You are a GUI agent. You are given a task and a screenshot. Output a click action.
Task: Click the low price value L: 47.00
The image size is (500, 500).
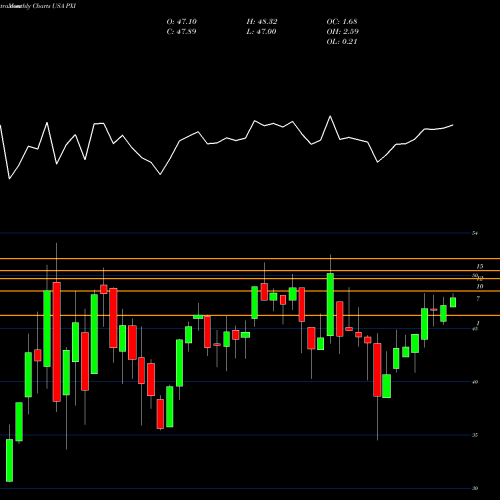click(262, 32)
